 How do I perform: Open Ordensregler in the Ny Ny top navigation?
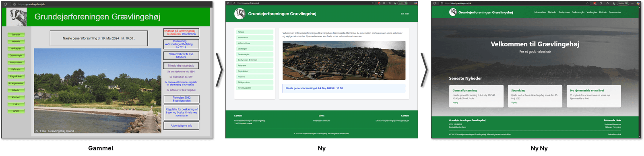tap(578, 12)
